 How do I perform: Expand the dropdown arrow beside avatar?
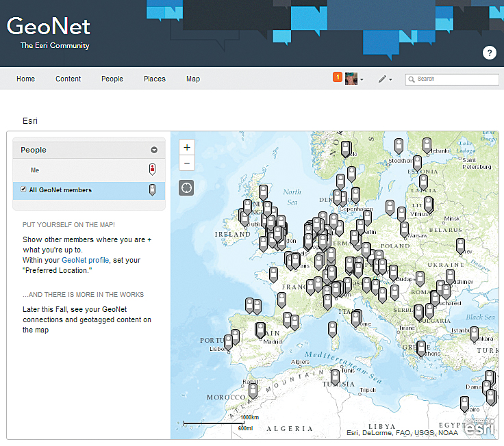coord(362,79)
